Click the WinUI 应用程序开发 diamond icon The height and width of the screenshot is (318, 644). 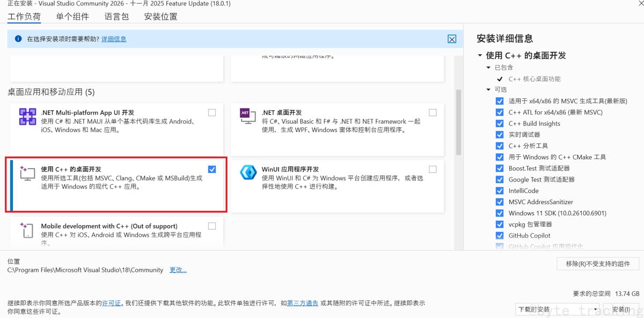click(247, 172)
